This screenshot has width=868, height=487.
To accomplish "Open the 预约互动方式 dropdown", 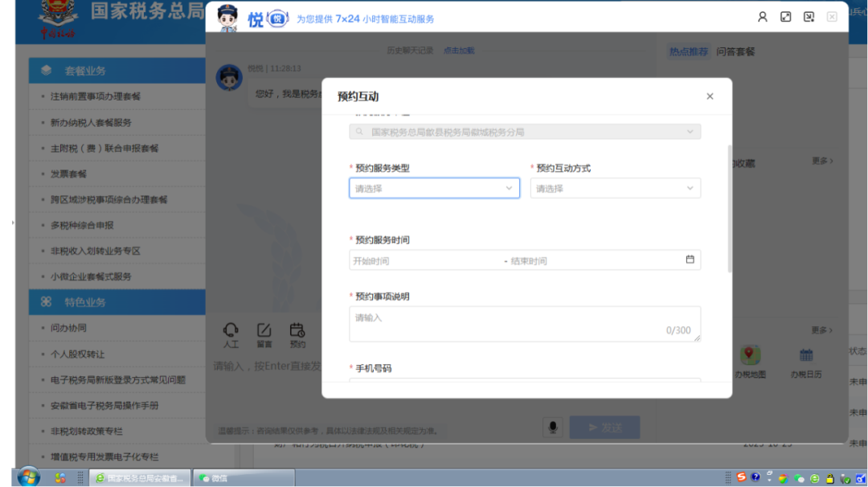I will click(616, 188).
